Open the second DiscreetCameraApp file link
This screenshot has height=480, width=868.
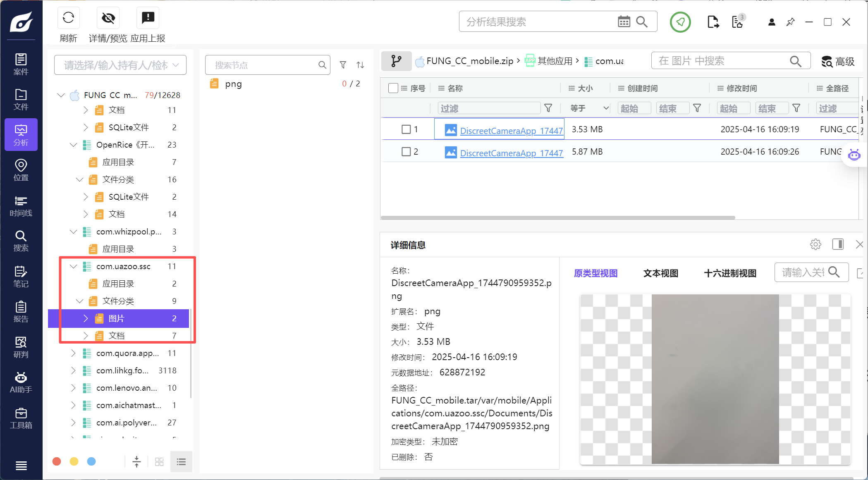click(x=511, y=153)
